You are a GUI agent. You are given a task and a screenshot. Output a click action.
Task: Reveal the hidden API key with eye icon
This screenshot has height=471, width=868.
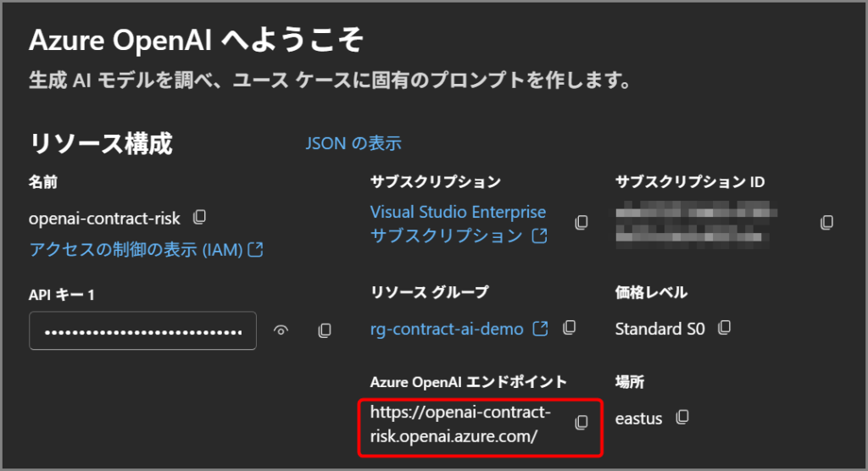(281, 330)
